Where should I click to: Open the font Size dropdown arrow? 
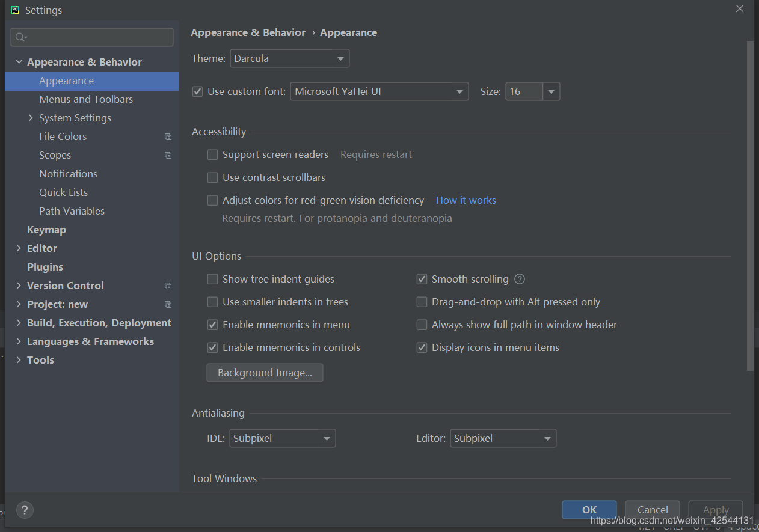click(x=552, y=91)
